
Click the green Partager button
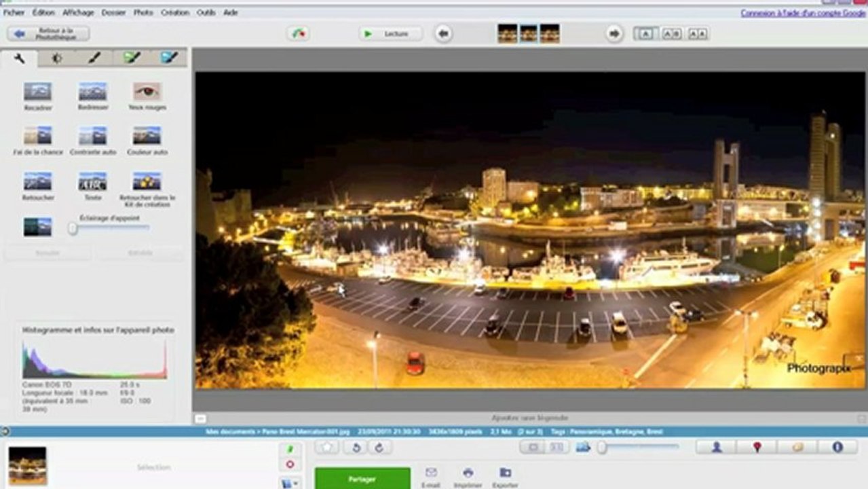pos(362,478)
